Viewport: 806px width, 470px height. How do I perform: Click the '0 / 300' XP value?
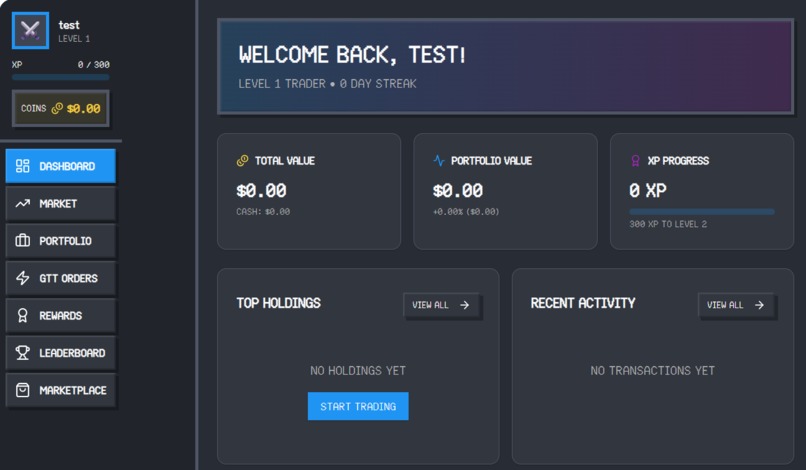coord(94,65)
